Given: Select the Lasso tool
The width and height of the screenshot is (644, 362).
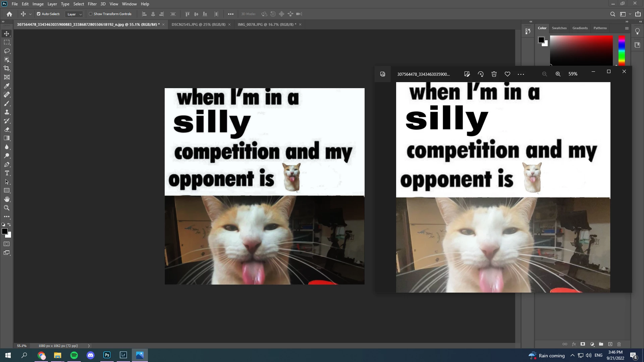Looking at the screenshot, I should pos(7,51).
